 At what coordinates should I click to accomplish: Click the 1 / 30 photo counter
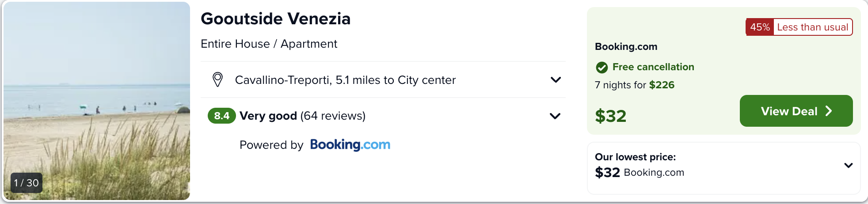coord(27,183)
